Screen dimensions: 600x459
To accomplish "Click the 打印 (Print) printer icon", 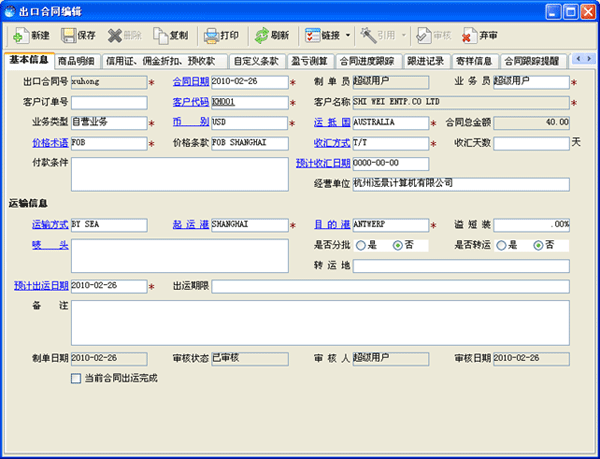I will click(x=211, y=36).
